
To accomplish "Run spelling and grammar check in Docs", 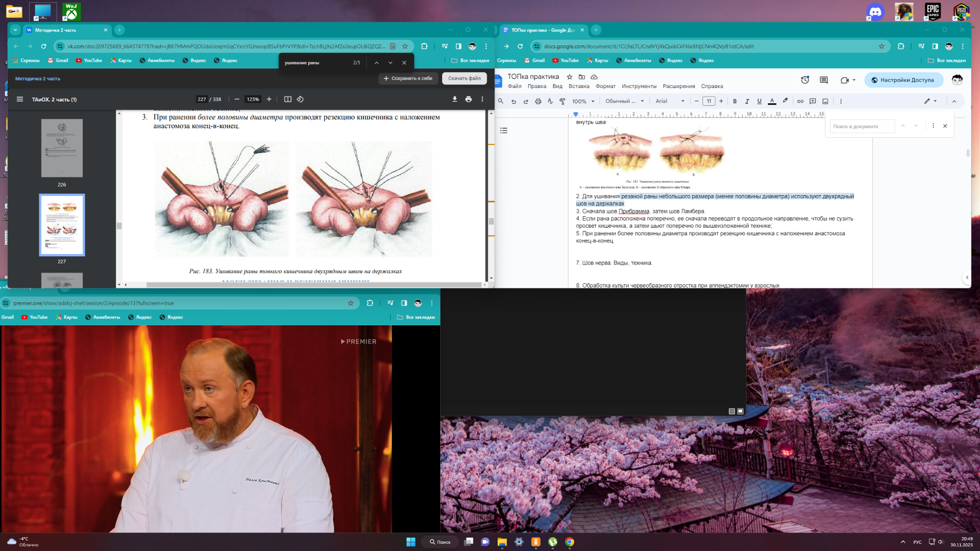I will click(x=550, y=101).
